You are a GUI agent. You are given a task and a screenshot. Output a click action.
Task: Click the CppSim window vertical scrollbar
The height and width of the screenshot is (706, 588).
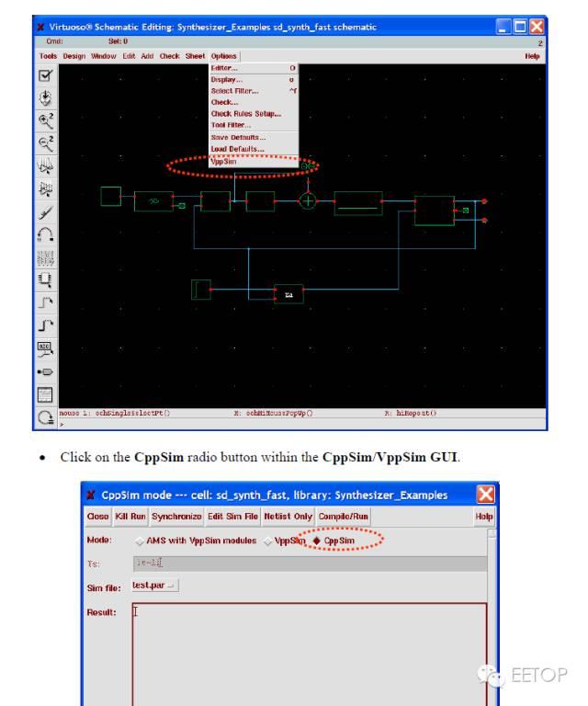(x=492, y=617)
